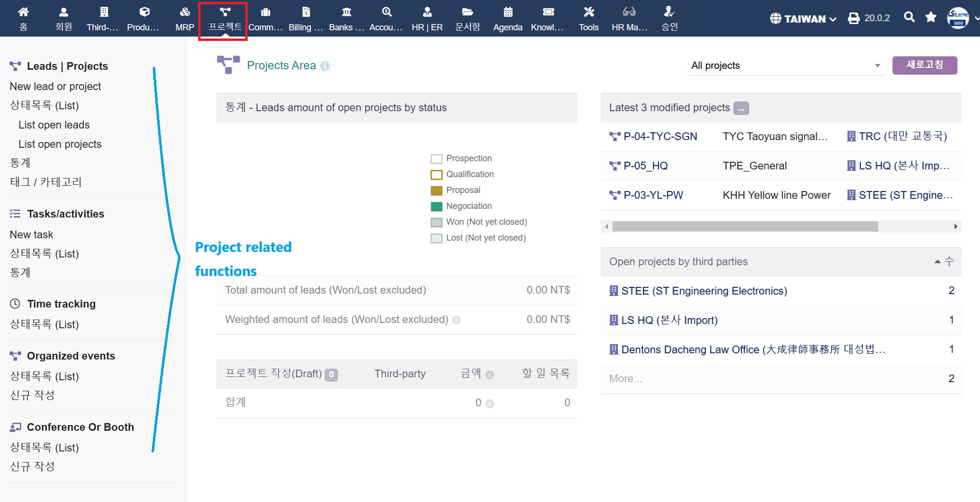Click the horizontal scrollbar under latest projects
This screenshot has height=502, width=980.
click(x=744, y=226)
